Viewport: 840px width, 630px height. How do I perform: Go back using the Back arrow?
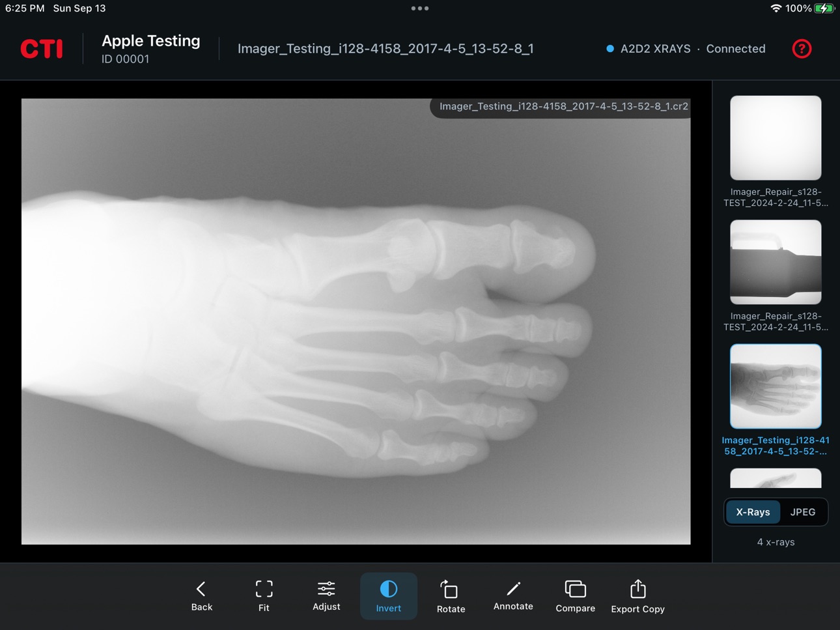(x=201, y=595)
